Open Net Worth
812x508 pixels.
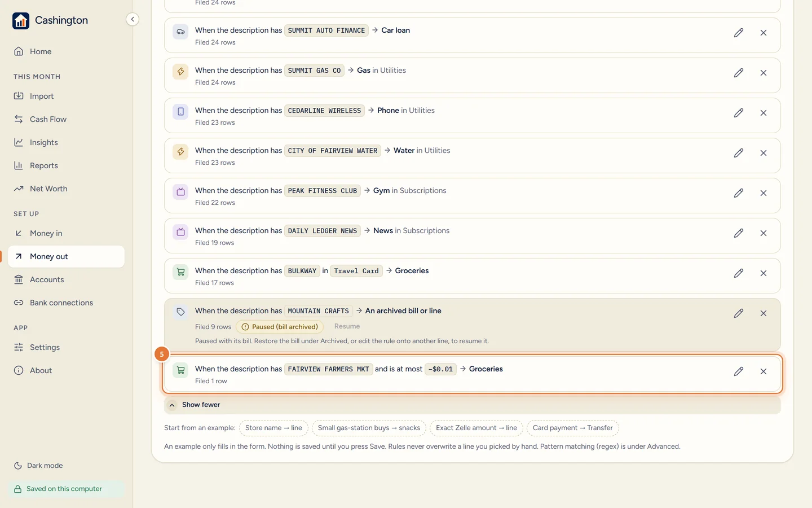[x=67, y=189]
